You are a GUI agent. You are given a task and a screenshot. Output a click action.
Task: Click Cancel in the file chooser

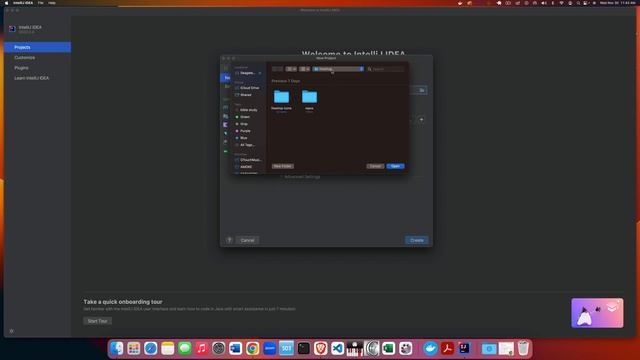[x=375, y=166]
